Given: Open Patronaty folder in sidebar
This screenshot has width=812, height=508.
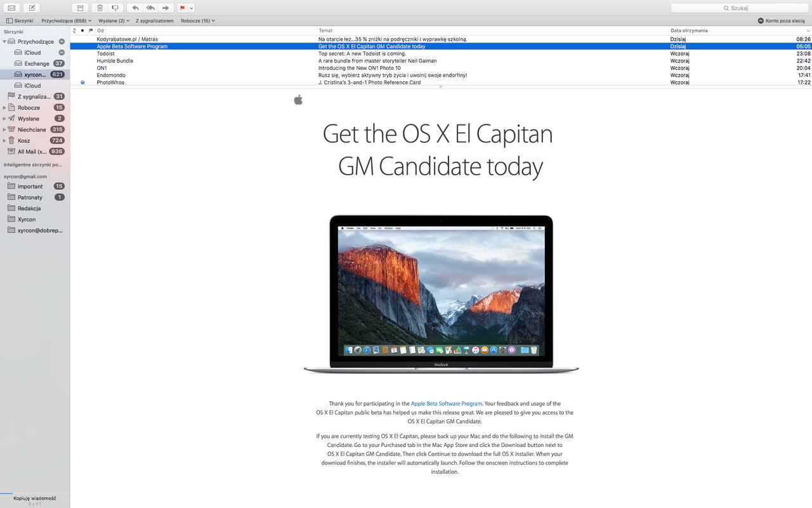Looking at the screenshot, I should pos(35,197).
